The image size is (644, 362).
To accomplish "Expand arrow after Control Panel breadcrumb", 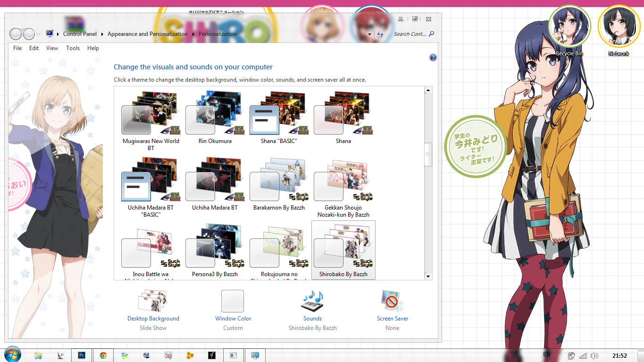I will (x=102, y=34).
